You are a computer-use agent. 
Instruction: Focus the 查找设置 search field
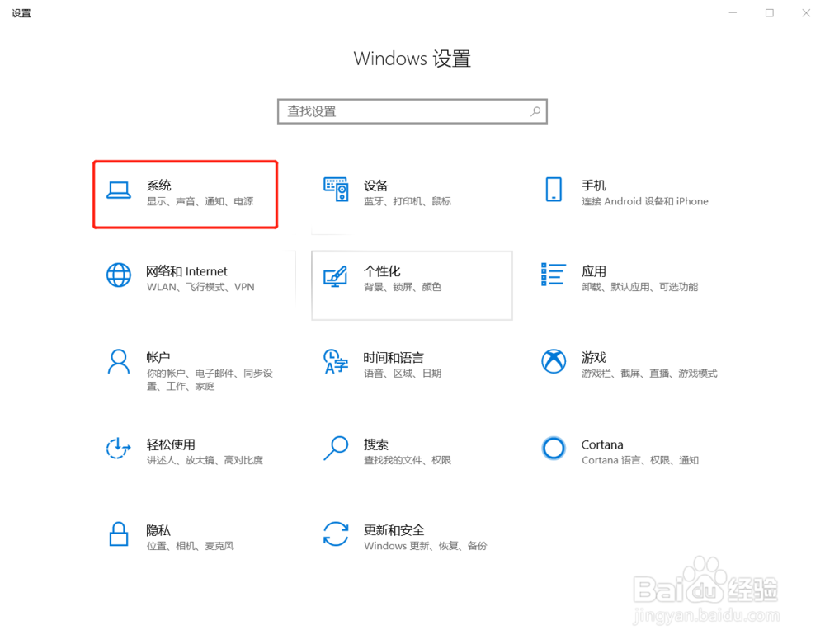[412, 111]
